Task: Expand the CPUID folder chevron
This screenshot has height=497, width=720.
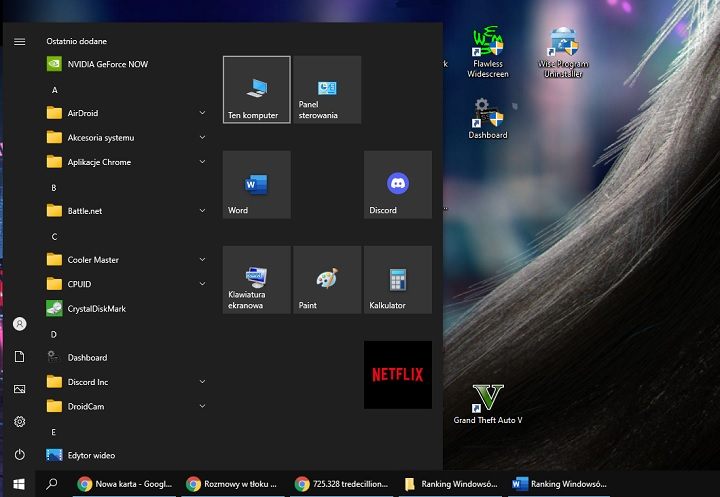Action: coord(202,283)
